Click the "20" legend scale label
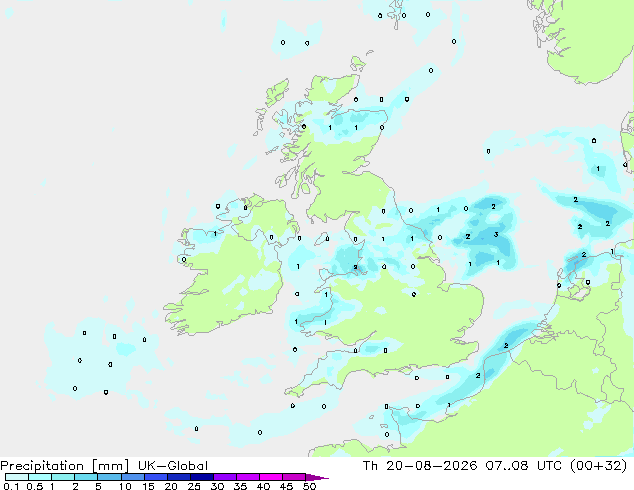Image resolution: width=634 pixels, height=490 pixels. [x=171, y=486]
